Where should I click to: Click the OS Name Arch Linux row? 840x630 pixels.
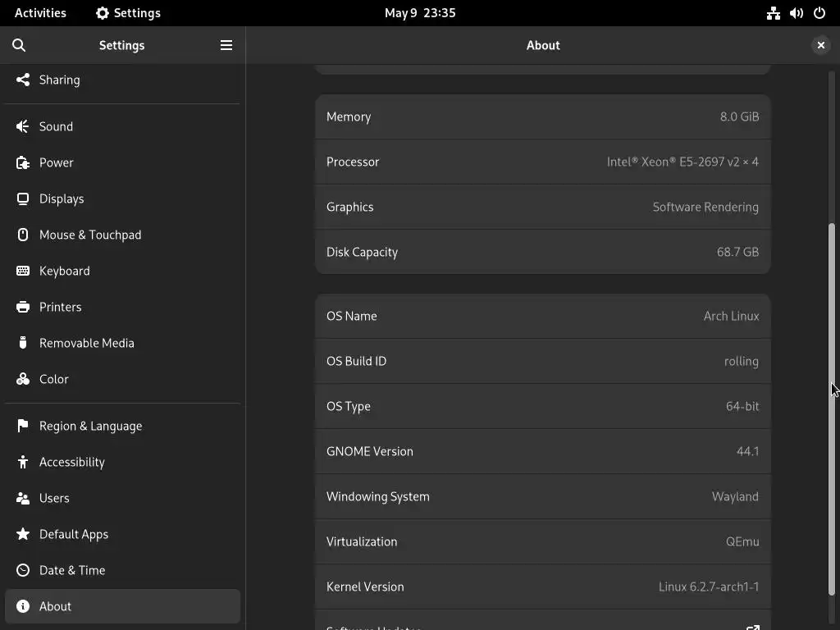click(x=543, y=316)
